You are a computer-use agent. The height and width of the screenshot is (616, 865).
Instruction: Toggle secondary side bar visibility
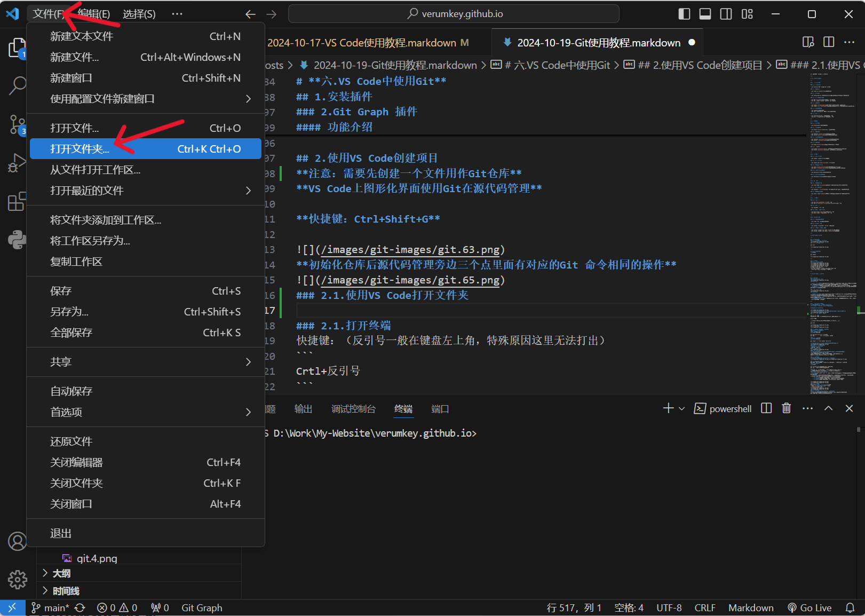click(x=726, y=14)
